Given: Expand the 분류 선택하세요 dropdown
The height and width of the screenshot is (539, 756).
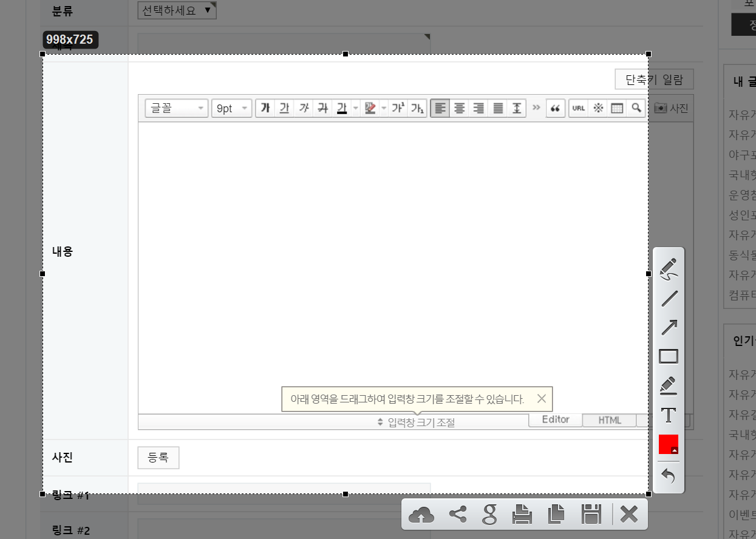Looking at the screenshot, I should tap(177, 10).
